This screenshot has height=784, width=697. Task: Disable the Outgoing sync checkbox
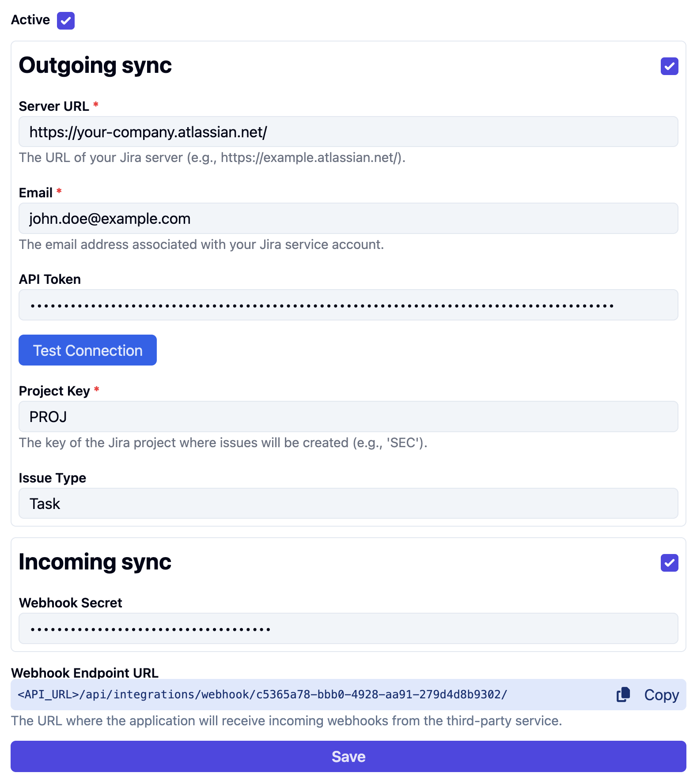669,66
